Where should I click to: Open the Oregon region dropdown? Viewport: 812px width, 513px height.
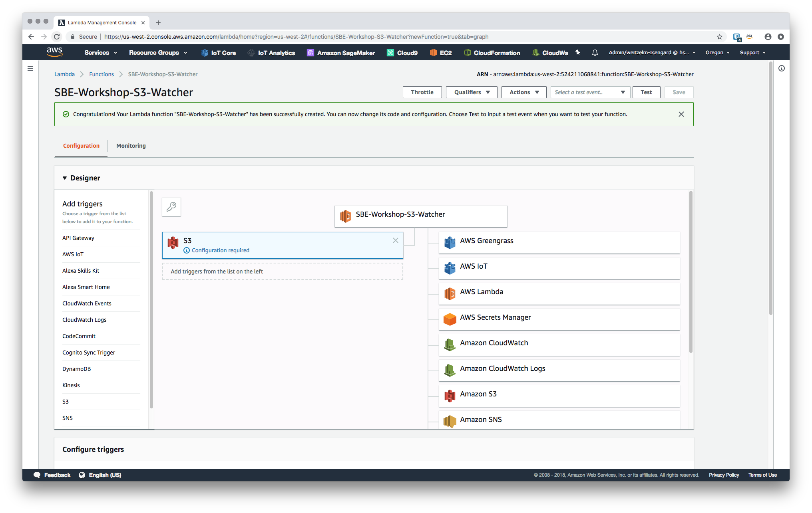click(x=718, y=53)
